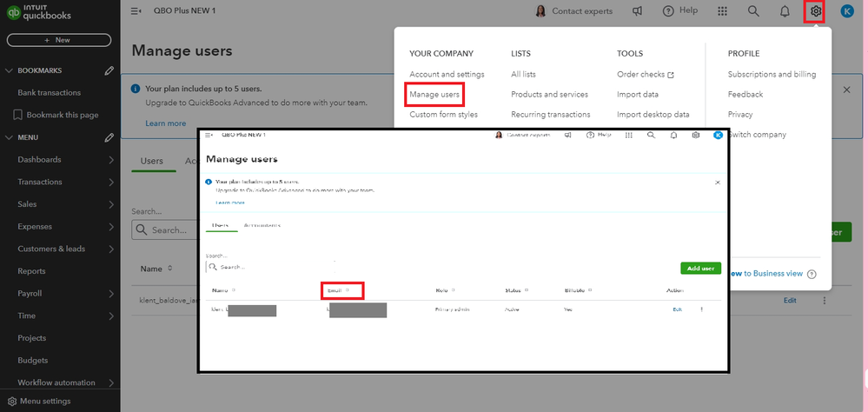Select Feedback under Profile

point(745,95)
